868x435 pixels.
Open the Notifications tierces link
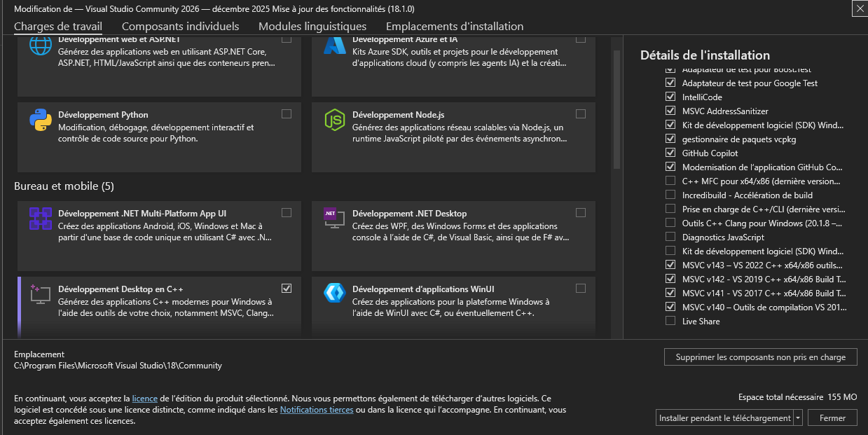(x=317, y=410)
